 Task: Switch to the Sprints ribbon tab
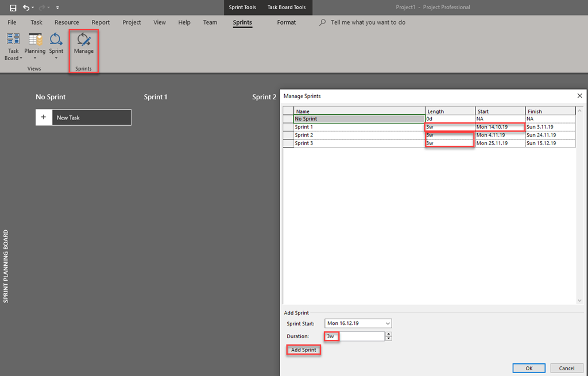coord(242,22)
